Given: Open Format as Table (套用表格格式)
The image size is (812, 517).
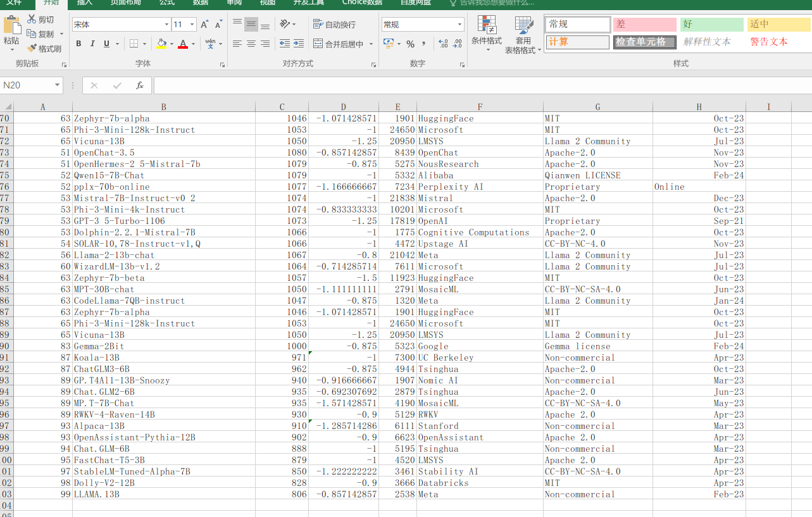Looking at the screenshot, I should (523, 34).
